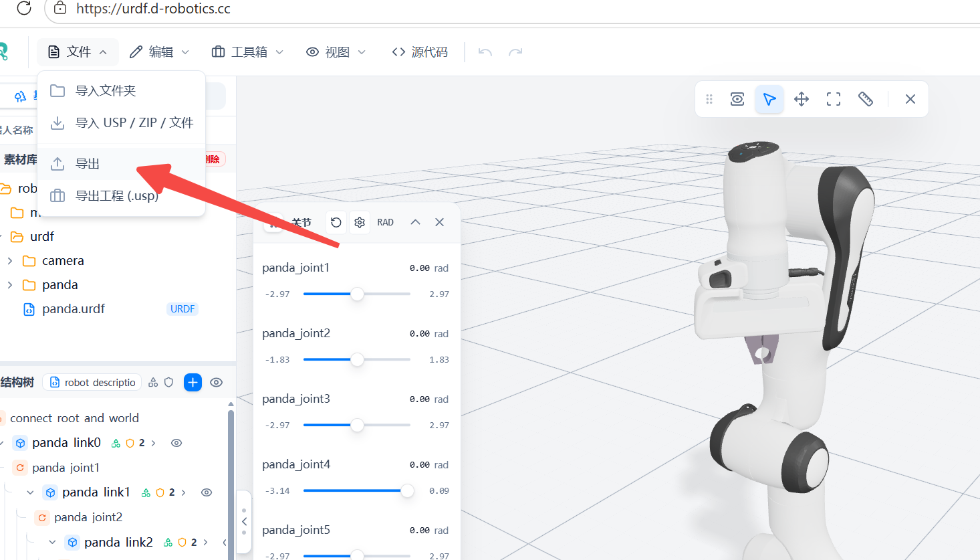The image size is (980, 560).
Task: Select 导出 export option
Action: [x=121, y=163]
